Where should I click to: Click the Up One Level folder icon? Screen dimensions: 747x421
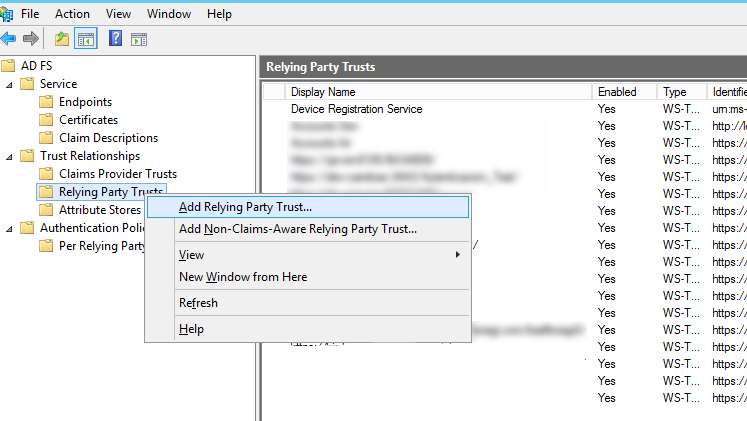[61, 39]
